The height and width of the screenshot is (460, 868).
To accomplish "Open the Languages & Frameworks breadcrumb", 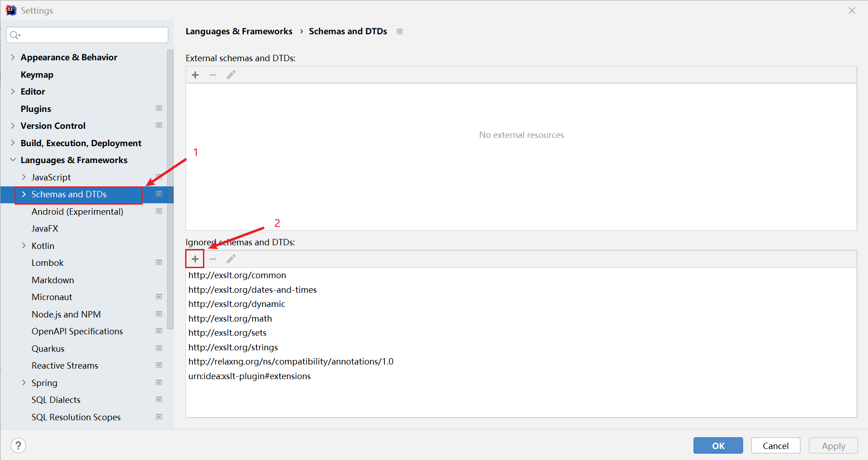I will click(239, 31).
